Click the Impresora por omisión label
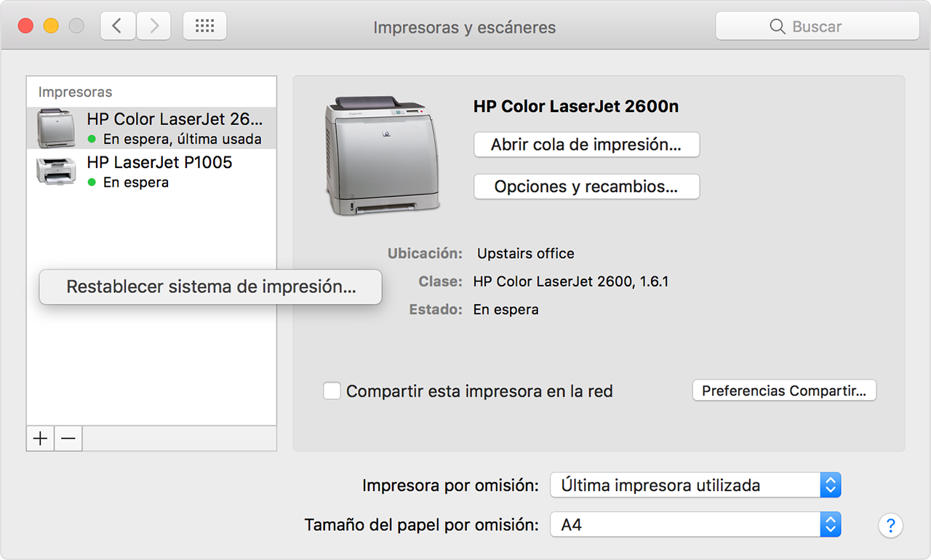The image size is (931, 560). pyautogui.click(x=451, y=485)
